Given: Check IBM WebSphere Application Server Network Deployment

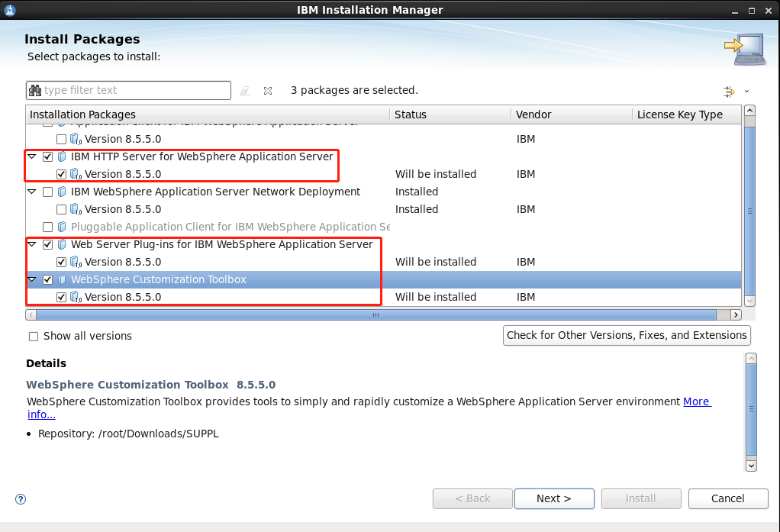Looking at the screenshot, I should 48,192.
